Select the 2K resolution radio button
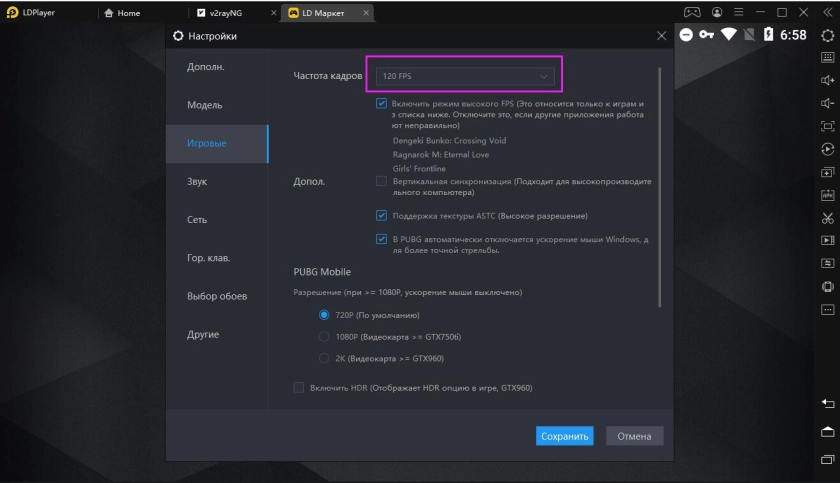840x483 pixels. [x=324, y=358]
